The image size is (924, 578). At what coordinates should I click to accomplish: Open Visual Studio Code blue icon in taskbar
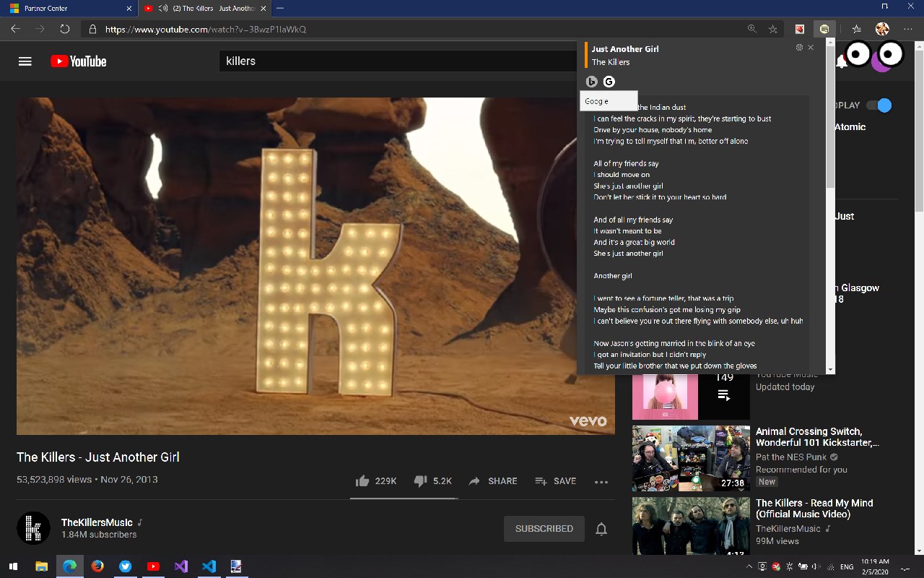[209, 566]
